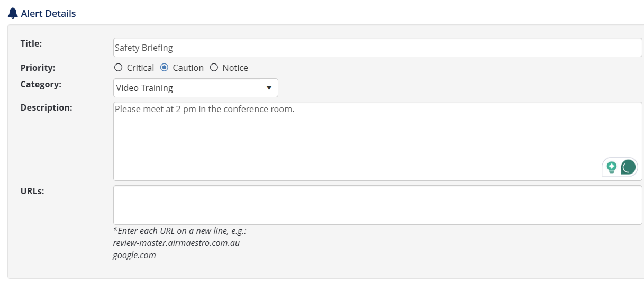Expand the Category list with arrow button

[269, 88]
